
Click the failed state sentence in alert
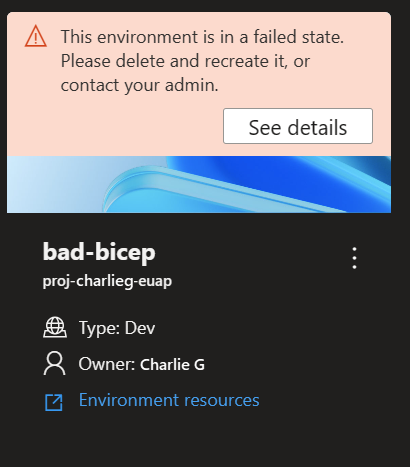(x=202, y=37)
